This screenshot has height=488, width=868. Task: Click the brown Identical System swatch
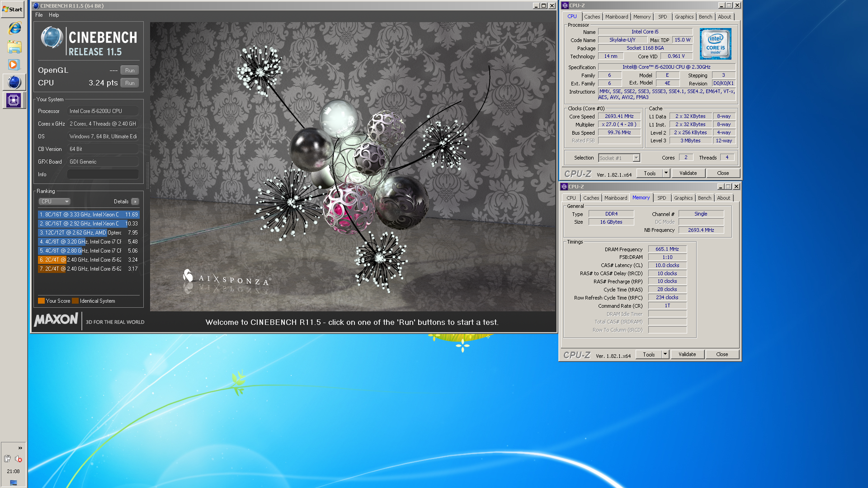click(x=75, y=301)
